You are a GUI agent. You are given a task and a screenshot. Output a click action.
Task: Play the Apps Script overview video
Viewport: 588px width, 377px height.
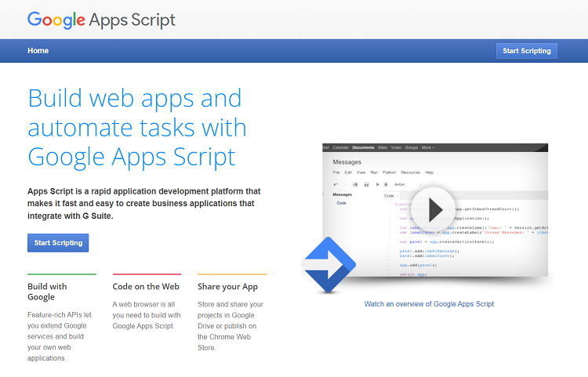point(434,209)
